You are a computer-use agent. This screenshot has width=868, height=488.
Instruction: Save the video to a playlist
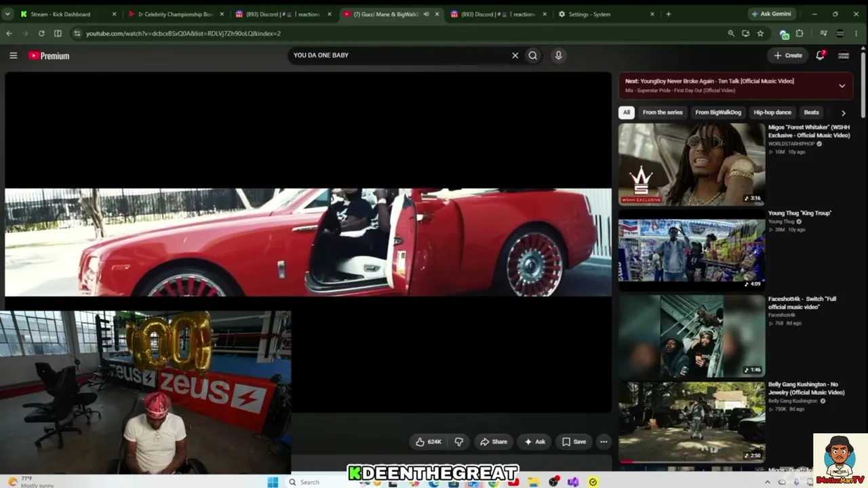click(574, 442)
